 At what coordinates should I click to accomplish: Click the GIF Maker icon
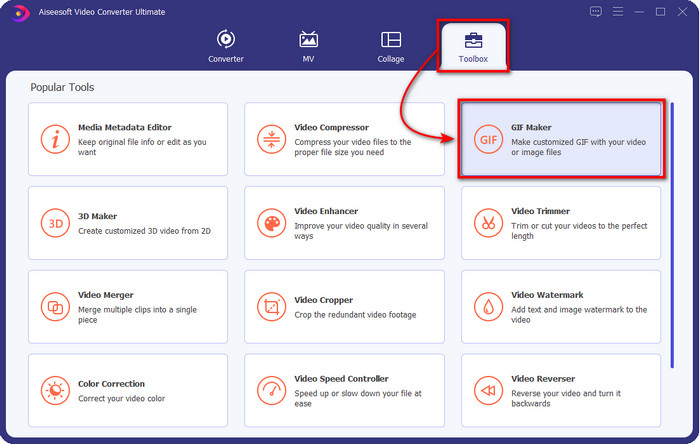(488, 139)
